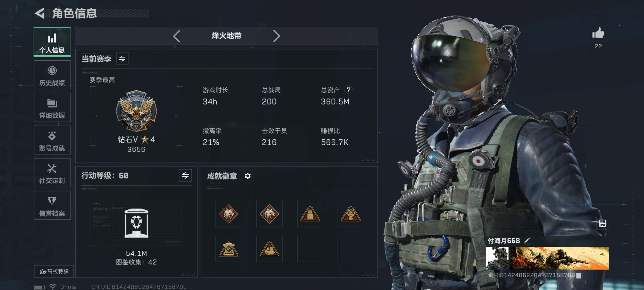
Task: Select the first wolf achievement badge
Action: click(x=228, y=214)
